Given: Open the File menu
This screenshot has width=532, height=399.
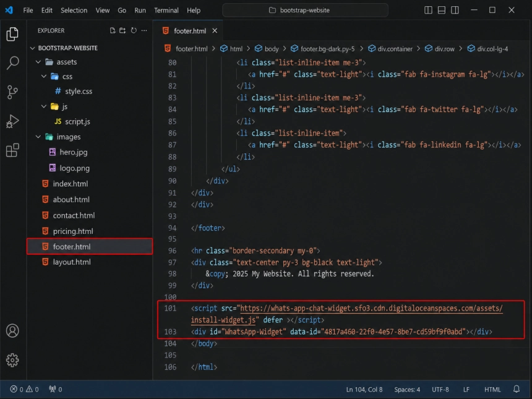Looking at the screenshot, I should click(28, 10).
